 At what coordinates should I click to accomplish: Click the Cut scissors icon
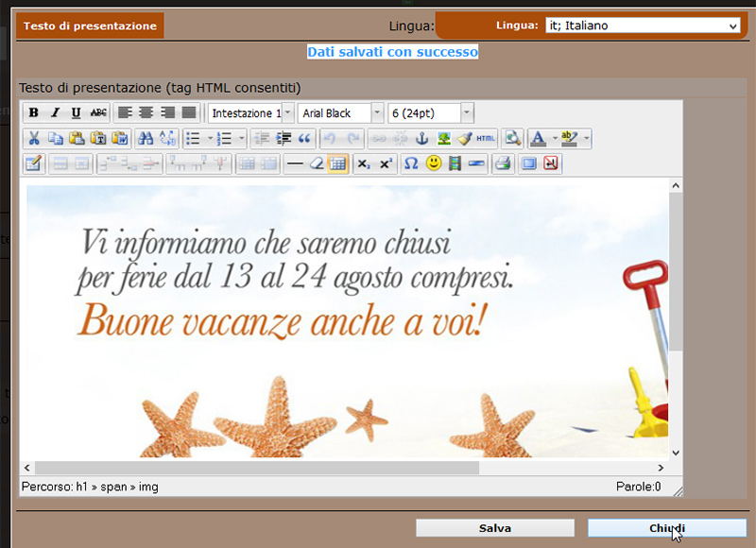click(34, 139)
